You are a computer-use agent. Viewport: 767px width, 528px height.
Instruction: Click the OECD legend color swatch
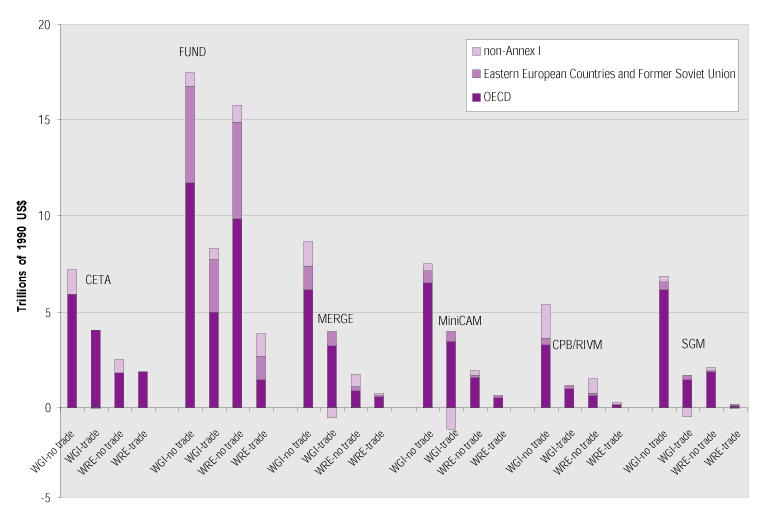pos(475,97)
